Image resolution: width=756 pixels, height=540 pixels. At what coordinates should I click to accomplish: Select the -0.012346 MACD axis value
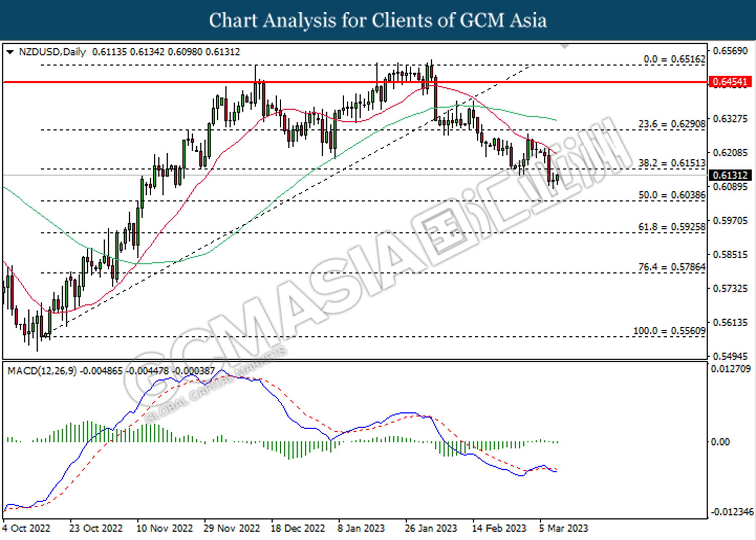[732, 512]
